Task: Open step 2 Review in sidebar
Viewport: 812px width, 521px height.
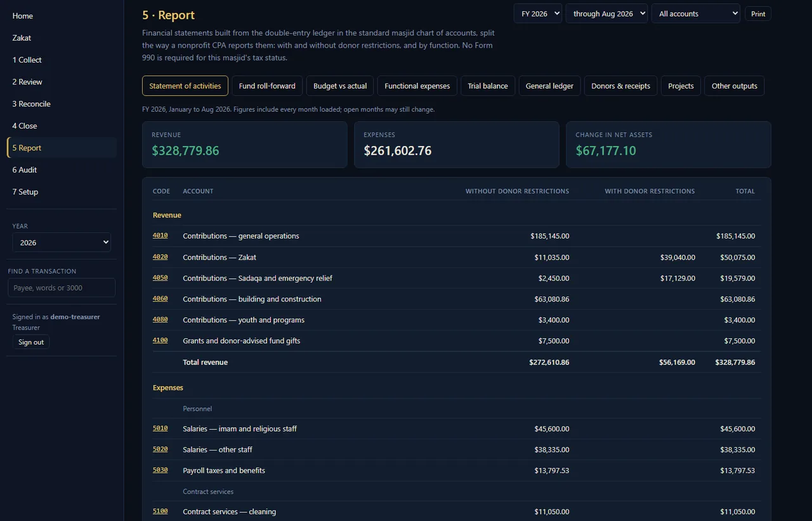Action: 62,82
